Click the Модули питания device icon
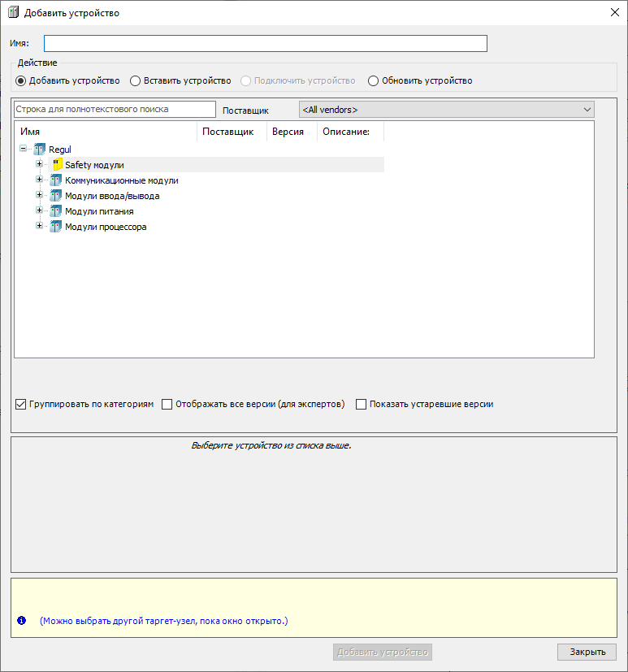This screenshot has height=672, width=628. pyautogui.click(x=56, y=211)
